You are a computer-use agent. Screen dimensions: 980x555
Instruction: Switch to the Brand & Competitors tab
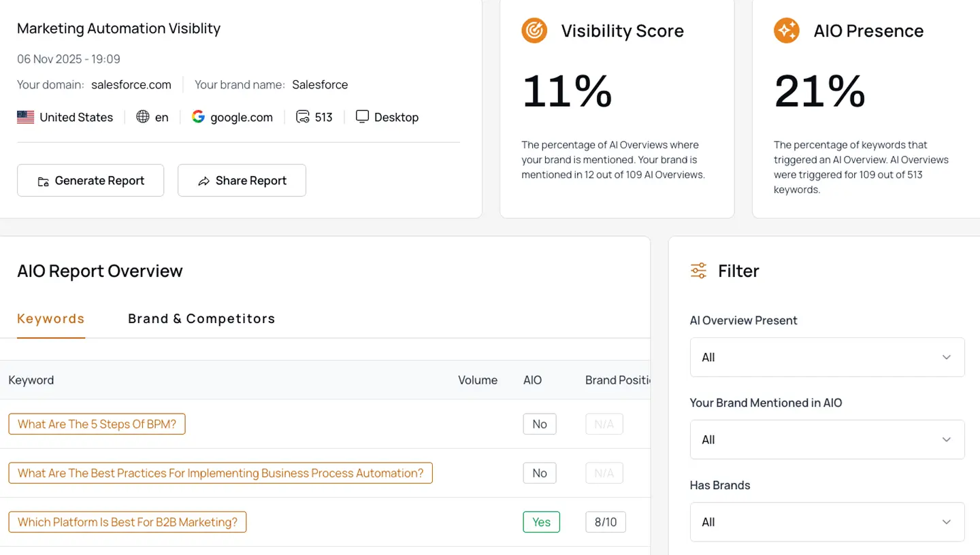[201, 318]
